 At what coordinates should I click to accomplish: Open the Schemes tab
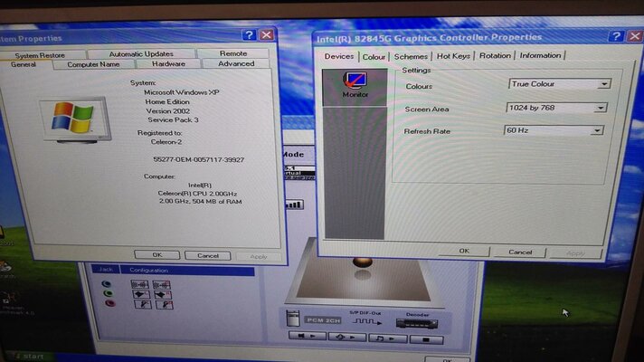[x=411, y=56]
